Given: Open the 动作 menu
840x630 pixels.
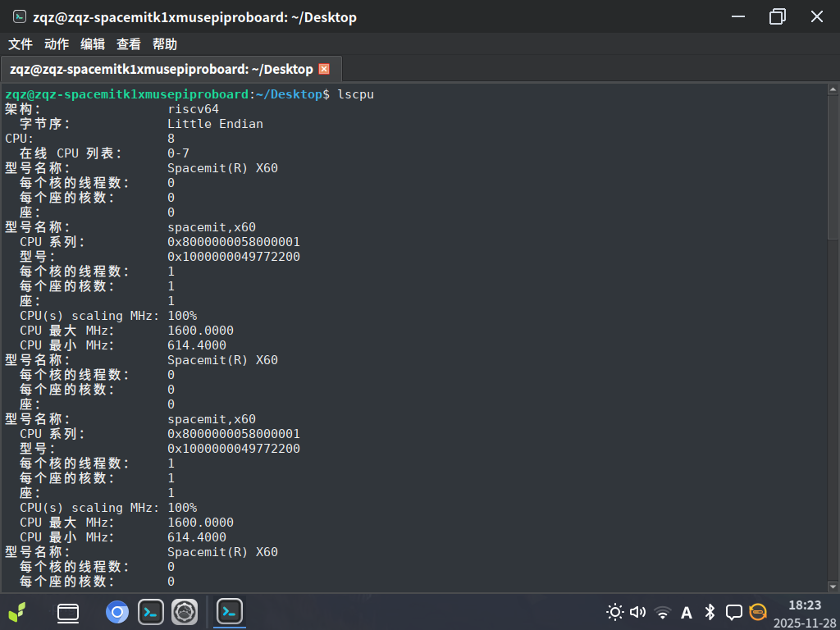Looking at the screenshot, I should point(57,44).
